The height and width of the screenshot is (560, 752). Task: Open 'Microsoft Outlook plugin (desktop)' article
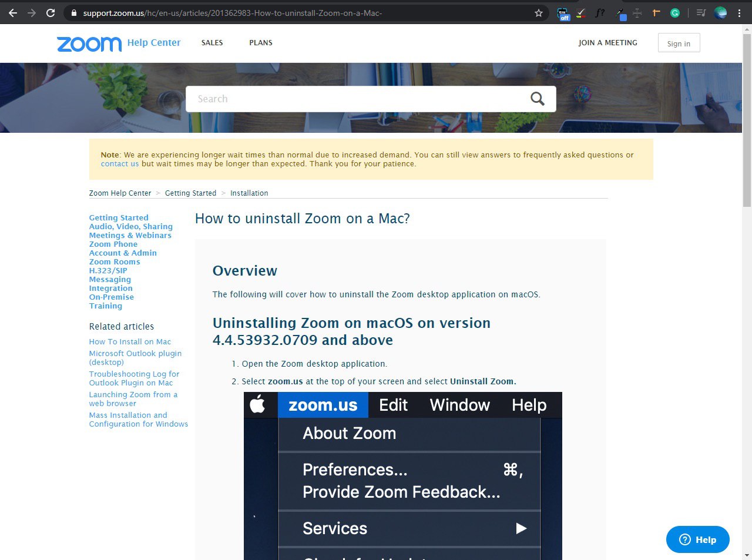click(135, 358)
